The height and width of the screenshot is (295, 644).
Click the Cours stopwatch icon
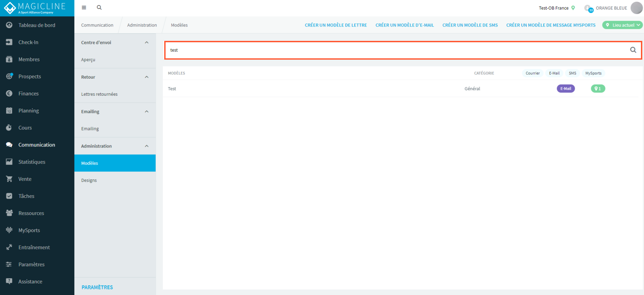point(9,127)
